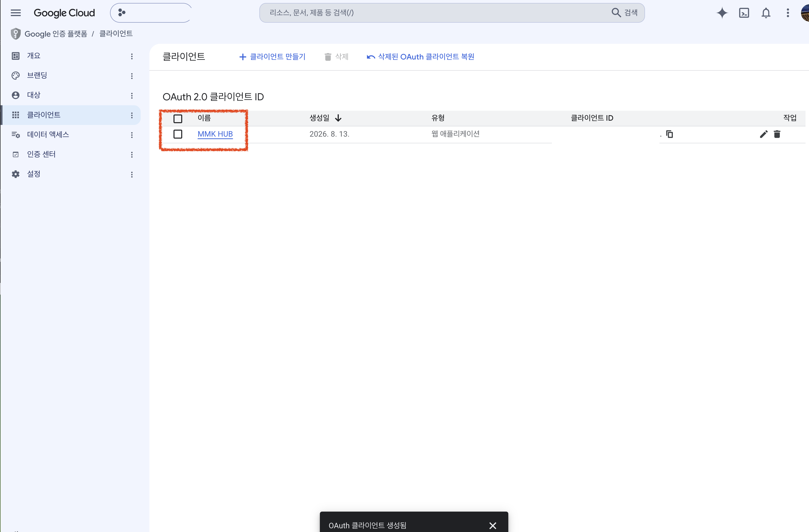Expand 개요 more options kebab
Viewport: 809px width, 532px height.
132,56
